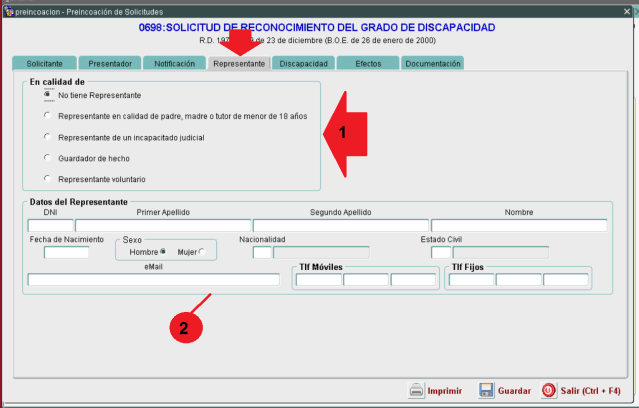
Task: Close the Preincoación de Solicitudes window
Action: pyautogui.click(x=627, y=11)
